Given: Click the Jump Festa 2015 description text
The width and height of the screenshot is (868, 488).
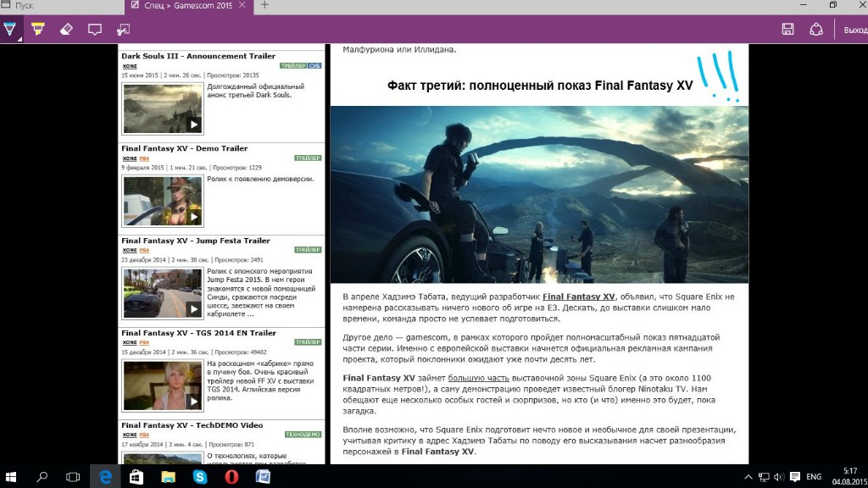Looking at the screenshot, I should (261, 292).
